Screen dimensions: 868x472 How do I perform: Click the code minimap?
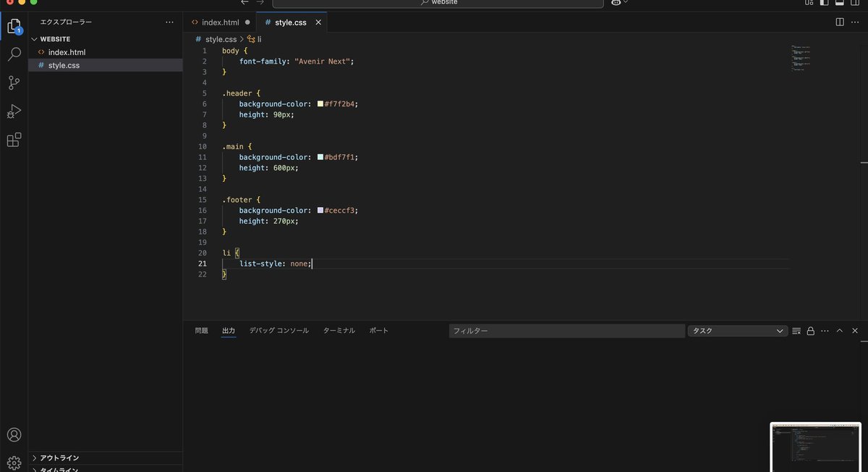(x=801, y=59)
